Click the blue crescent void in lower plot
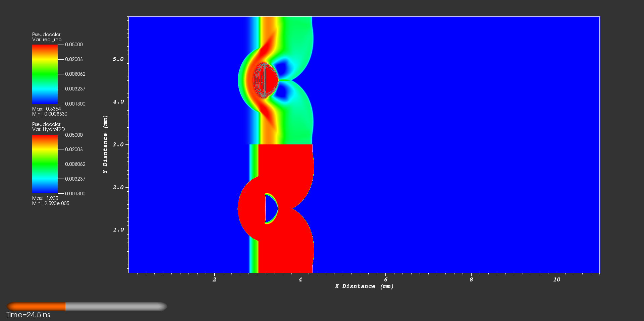 (271, 208)
